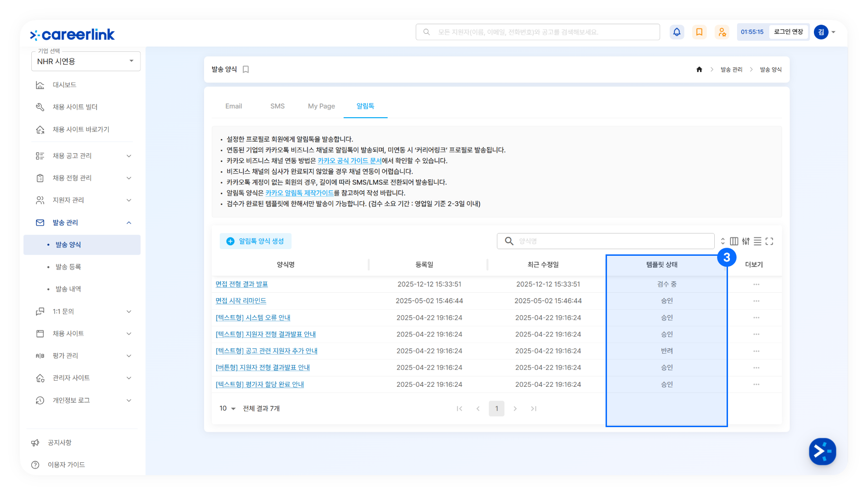
Task: Click the sort arrows icon in table toolbar
Action: 723,241
